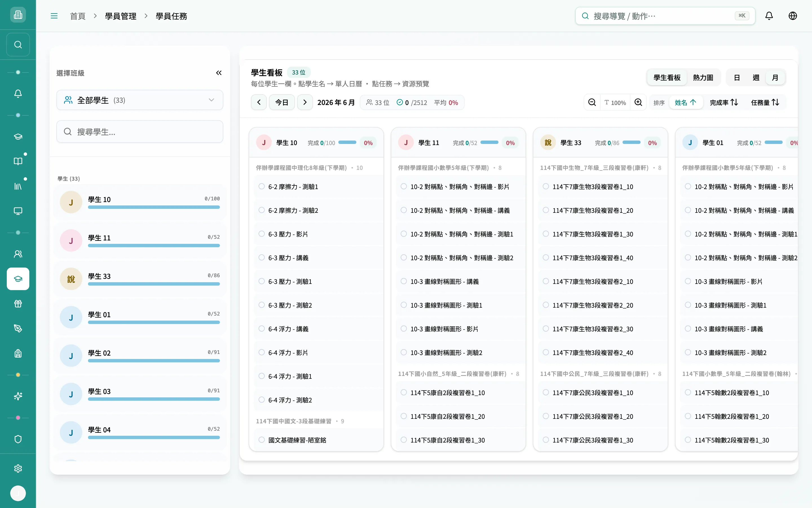Open 學生 10 column header
This screenshot has height=508, width=812.
tap(316, 143)
